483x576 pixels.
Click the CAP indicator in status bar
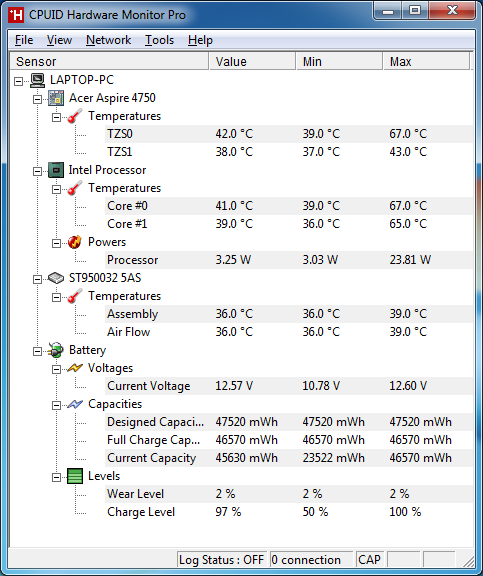tap(369, 559)
